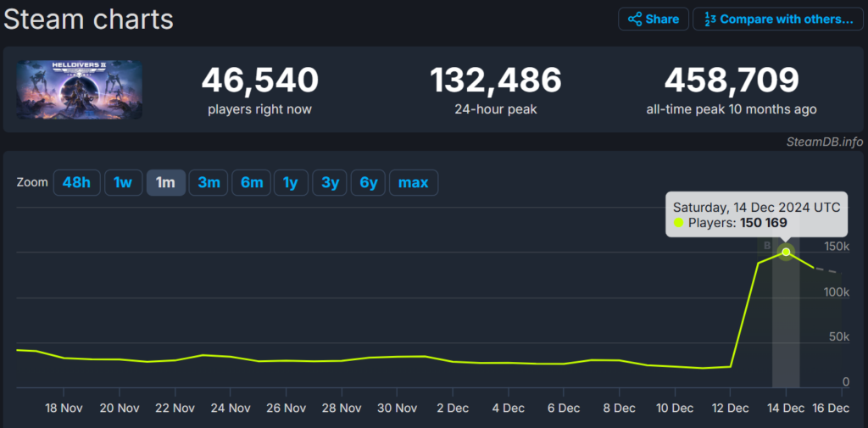Click the B flag marker on chart
Screen dimensions: 868x428
tap(766, 246)
